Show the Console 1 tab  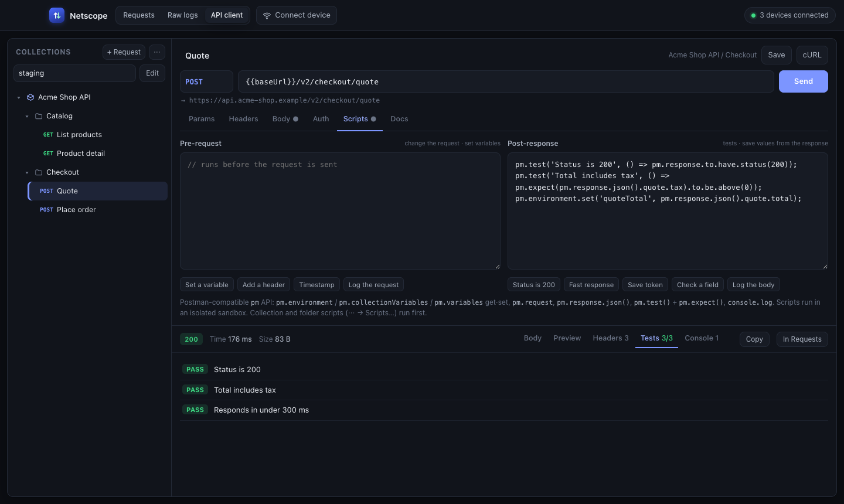[702, 338]
